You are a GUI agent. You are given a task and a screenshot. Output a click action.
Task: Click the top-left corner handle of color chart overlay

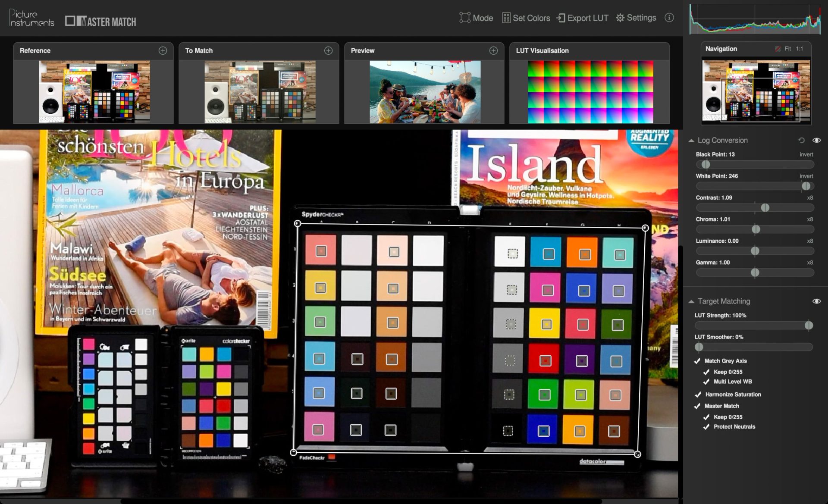(x=297, y=223)
